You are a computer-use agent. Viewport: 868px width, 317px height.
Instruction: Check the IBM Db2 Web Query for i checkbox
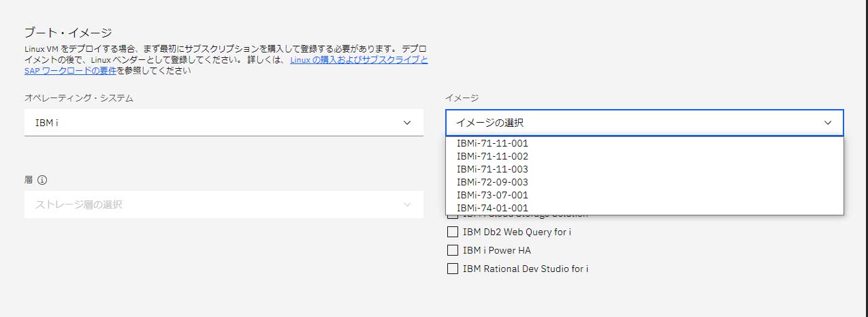pos(453,232)
